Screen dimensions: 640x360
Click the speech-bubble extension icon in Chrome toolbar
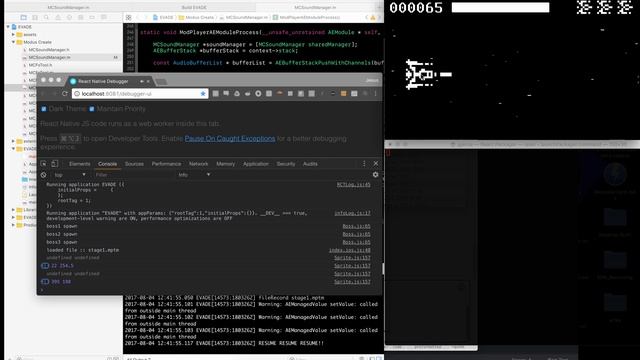click(226, 94)
